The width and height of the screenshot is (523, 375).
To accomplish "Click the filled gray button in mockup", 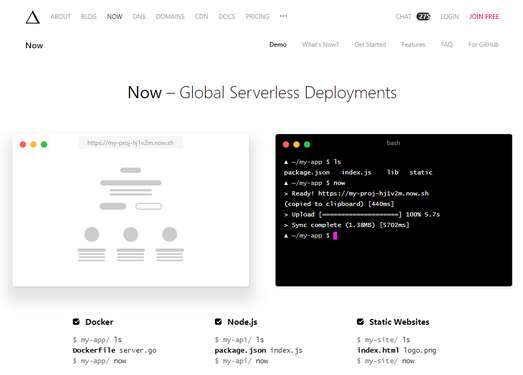I will tap(113, 206).
